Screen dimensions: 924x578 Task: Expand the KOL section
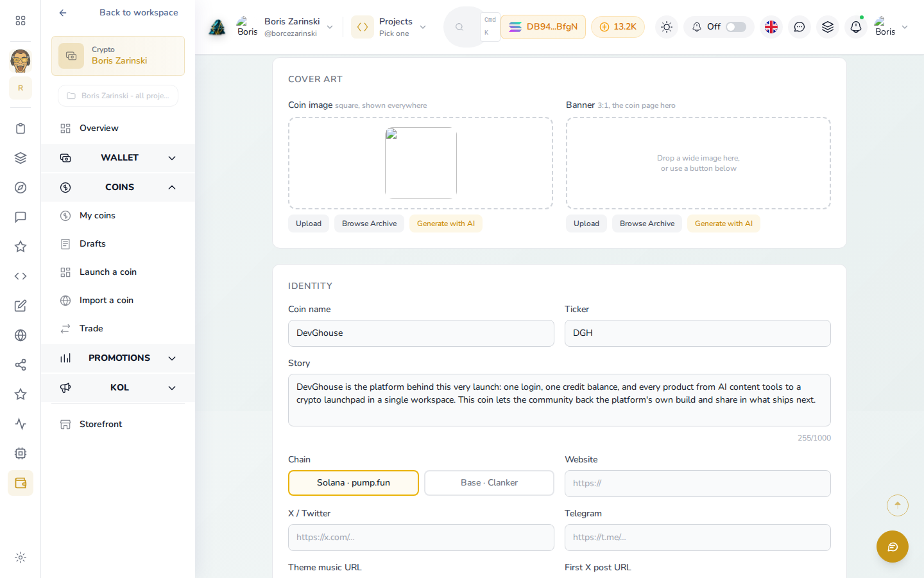point(118,388)
